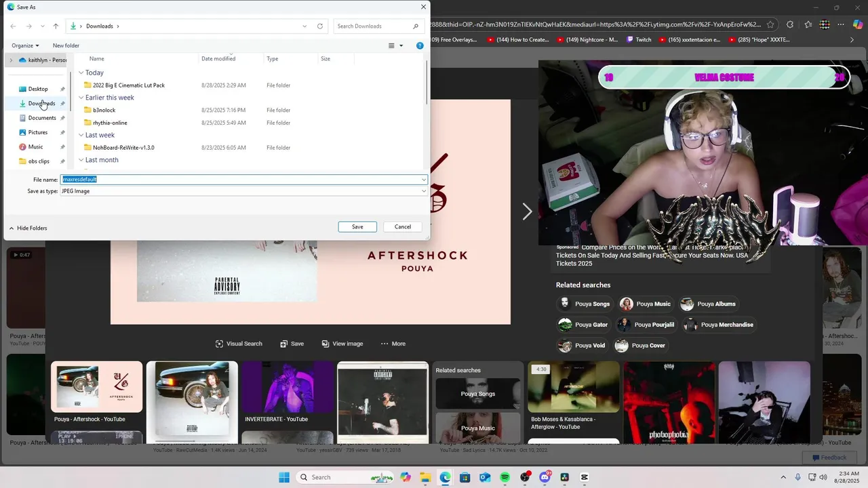Image resolution: width=868 pixels, height=488 pixels.
Task: Sort files by the Type column
Action: (272, 59)
